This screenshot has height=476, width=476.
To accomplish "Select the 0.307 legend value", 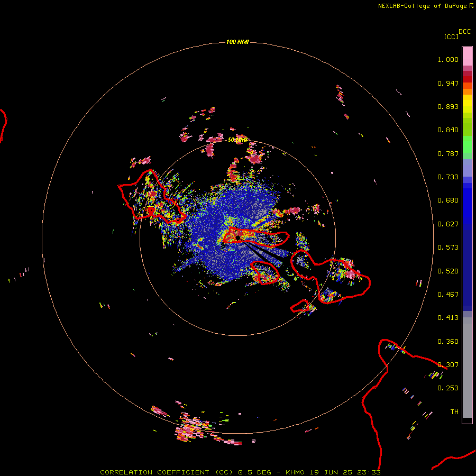I will pyautogui.click(x=448, y=365).
